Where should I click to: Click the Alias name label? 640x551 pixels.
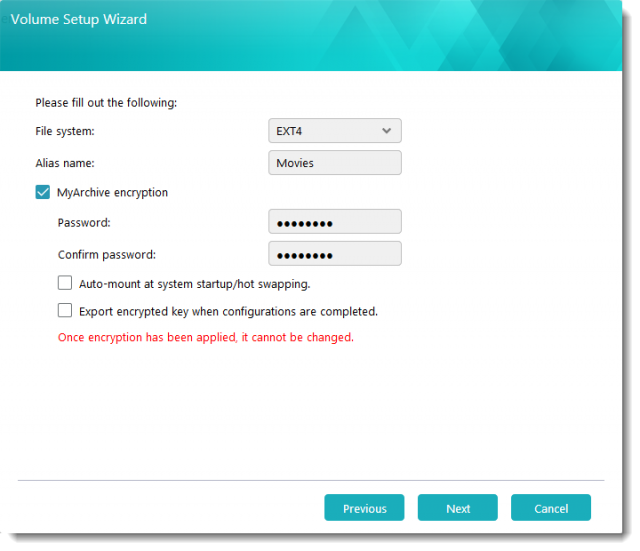pyautogui.click(x=64, y=163)
